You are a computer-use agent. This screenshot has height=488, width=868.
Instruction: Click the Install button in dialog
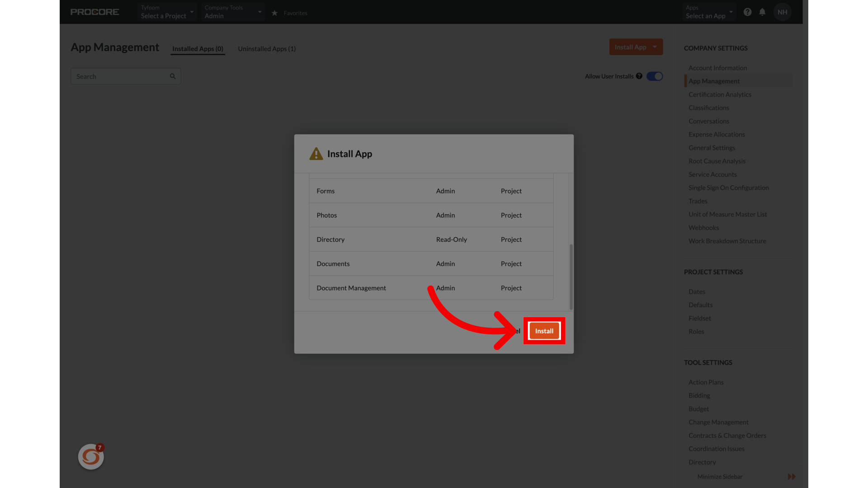coord(544,331)
